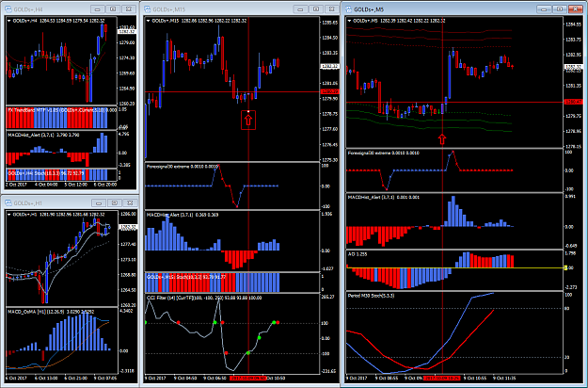
Task: Minimize the GOLDs+,H4 chart window
Action: 98,9
